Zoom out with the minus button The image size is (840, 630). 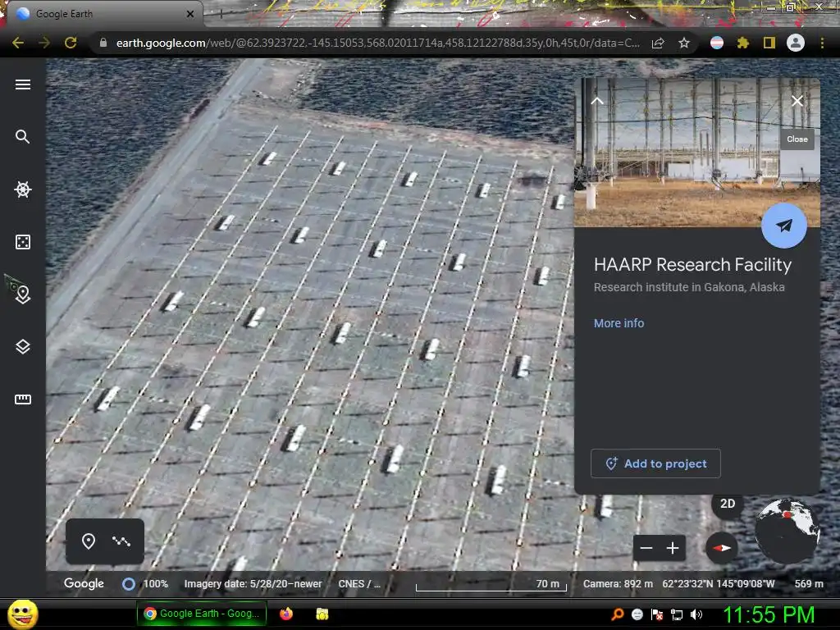[646, 547]
